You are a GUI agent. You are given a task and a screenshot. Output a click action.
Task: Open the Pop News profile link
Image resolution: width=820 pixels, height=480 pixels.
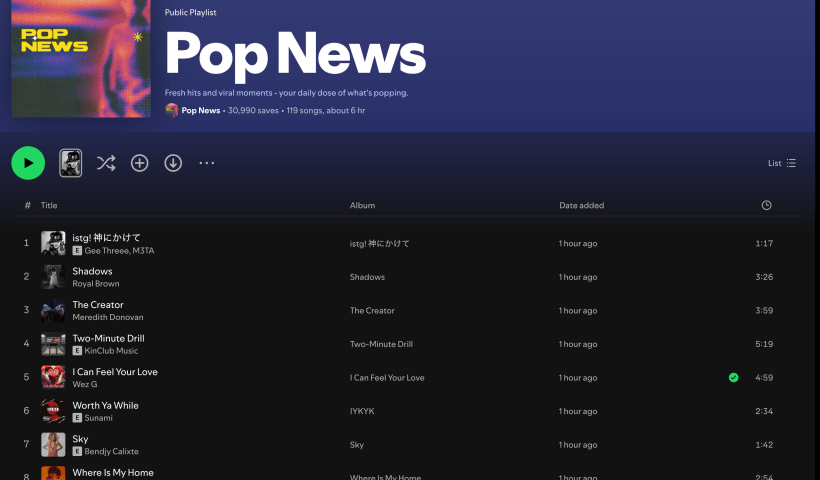pyautogui.click(x=200, y=110)
